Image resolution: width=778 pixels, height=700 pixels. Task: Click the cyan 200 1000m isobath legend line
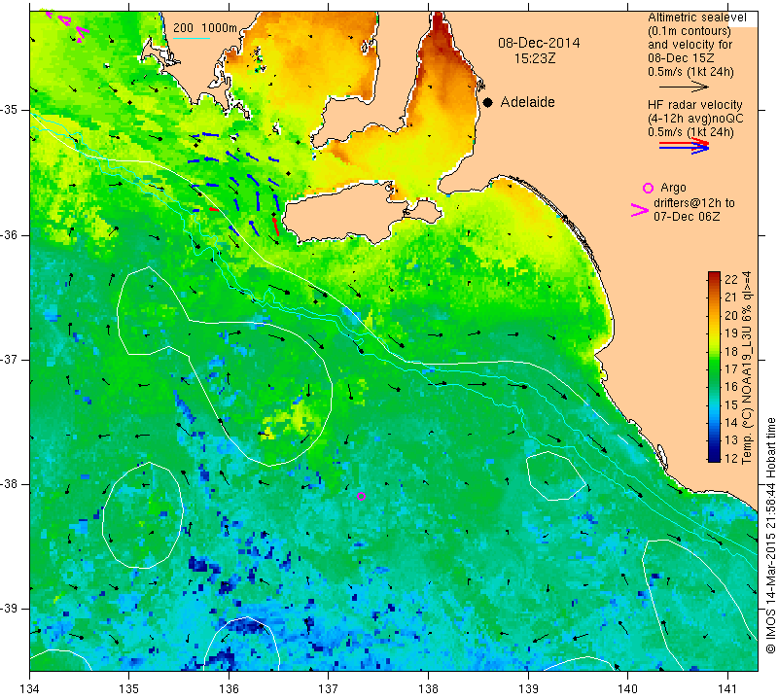tap(192, 38)
